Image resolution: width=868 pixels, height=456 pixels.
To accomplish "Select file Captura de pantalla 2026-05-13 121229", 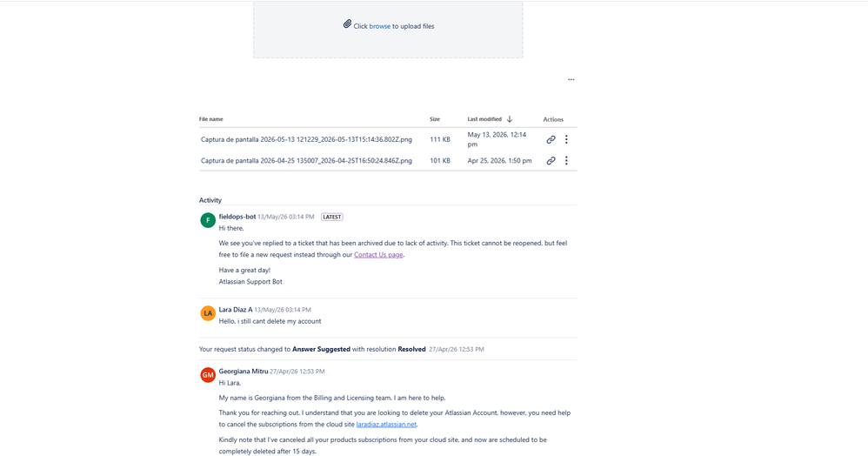I will 306,139.
